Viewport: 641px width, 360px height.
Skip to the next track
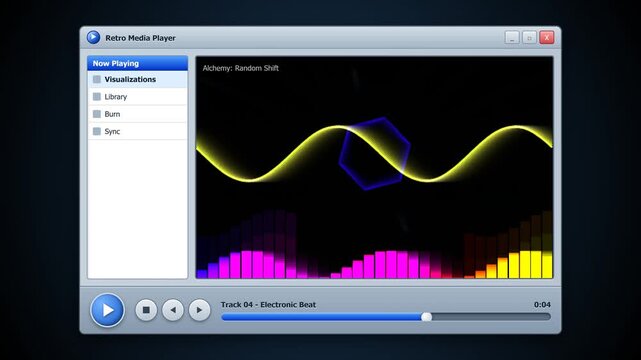(199, 310)
